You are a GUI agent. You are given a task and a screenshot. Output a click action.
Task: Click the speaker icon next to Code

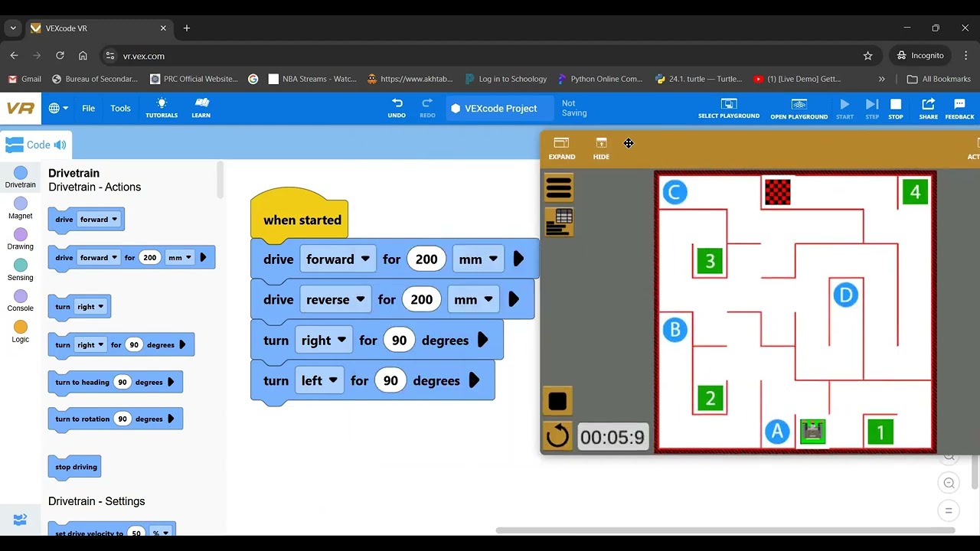60,145
